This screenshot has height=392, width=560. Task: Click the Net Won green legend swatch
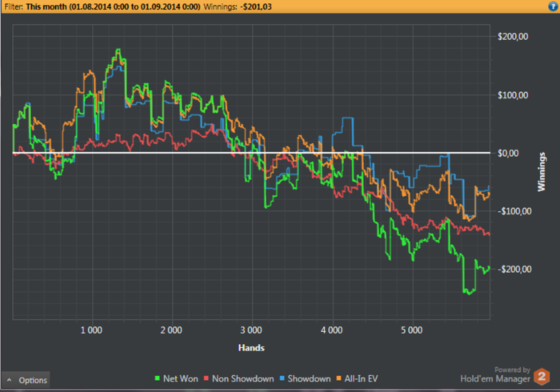pyautogui.click(x=157, y=378)
